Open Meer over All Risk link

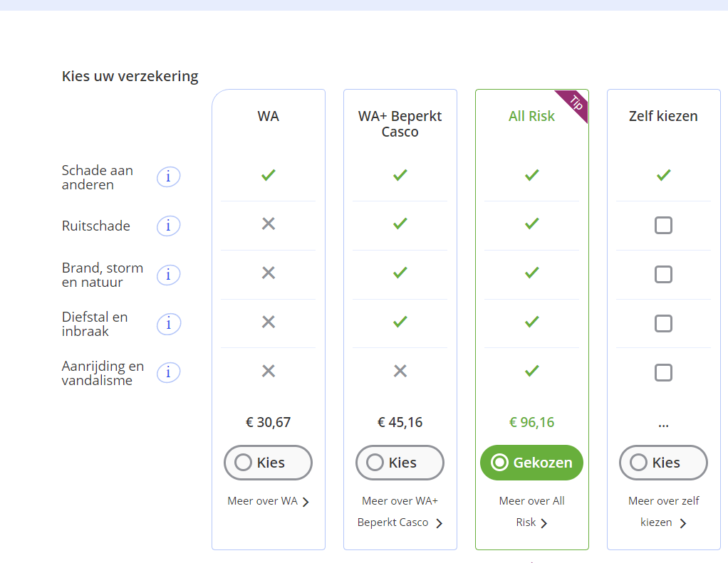[x=531, y=512]
